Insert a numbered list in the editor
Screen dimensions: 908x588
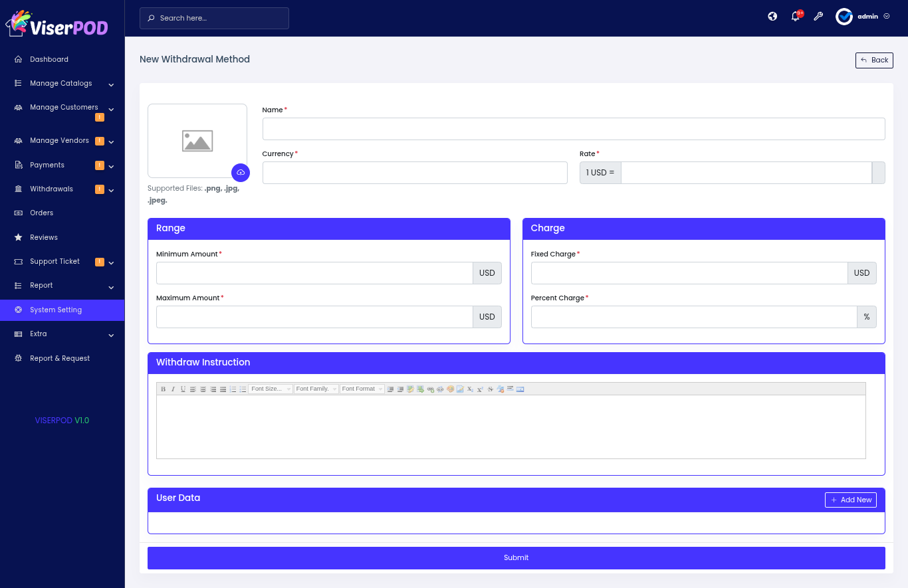click(x=233, y=389)
